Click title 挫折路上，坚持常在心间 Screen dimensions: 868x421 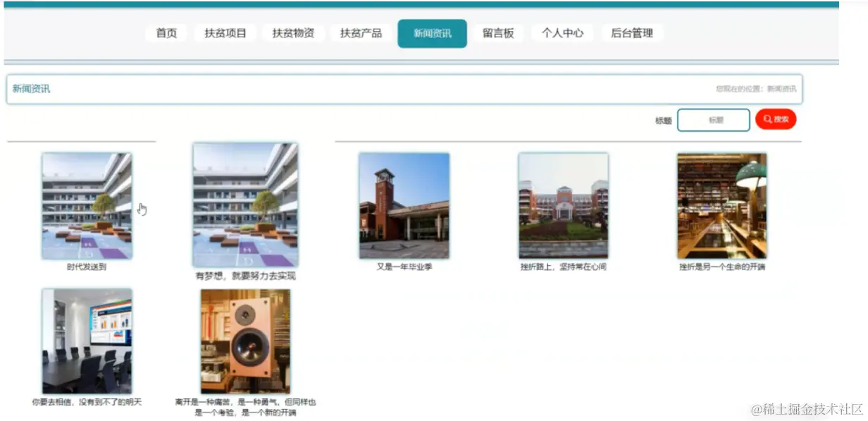tap(563, 267)
